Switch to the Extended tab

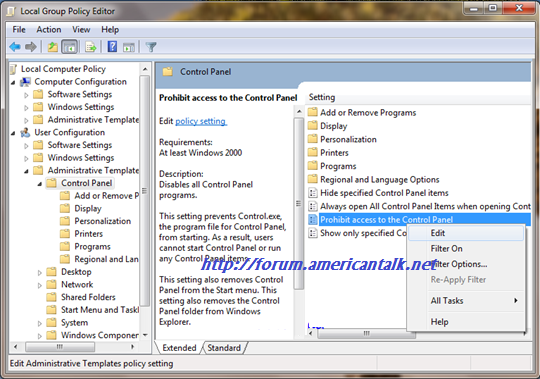(x=179, y=348)
